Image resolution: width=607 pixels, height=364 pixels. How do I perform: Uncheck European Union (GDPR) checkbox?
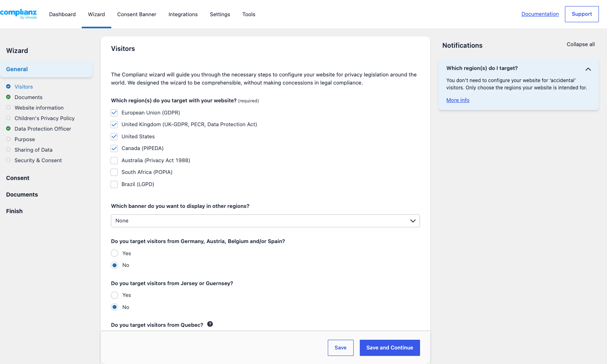point(114,112)
